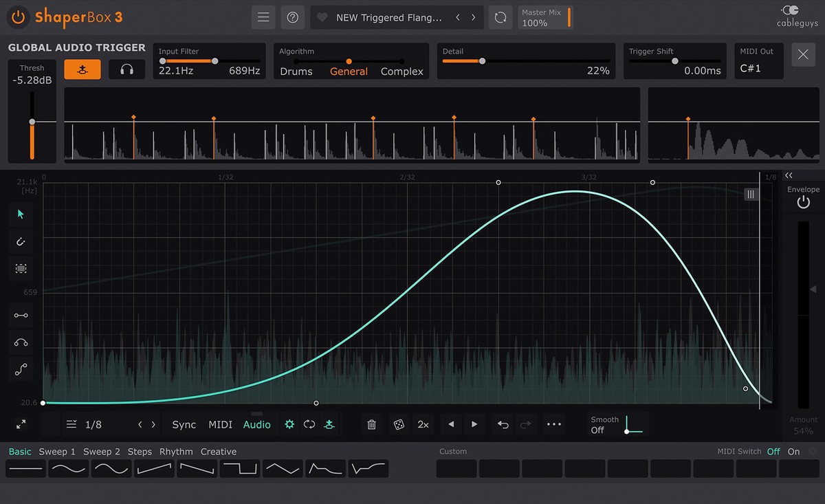This screenshot has width=825, height=504.
Task: Select the S-curve draw tool
Action: pyautogui.click(x=21, y=369)
